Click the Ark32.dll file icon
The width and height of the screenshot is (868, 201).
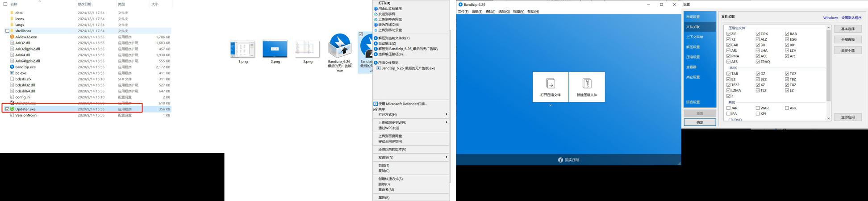12,43
